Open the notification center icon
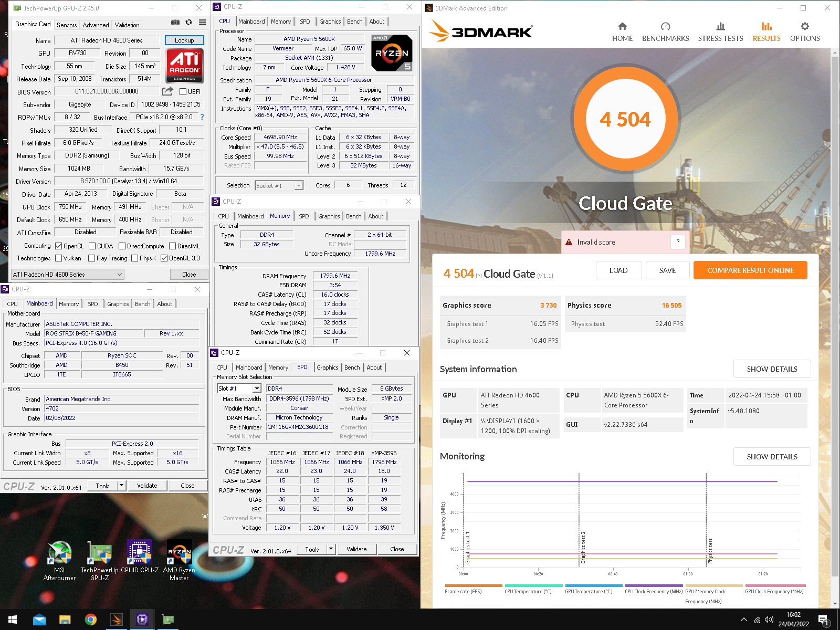 (824, 619)
